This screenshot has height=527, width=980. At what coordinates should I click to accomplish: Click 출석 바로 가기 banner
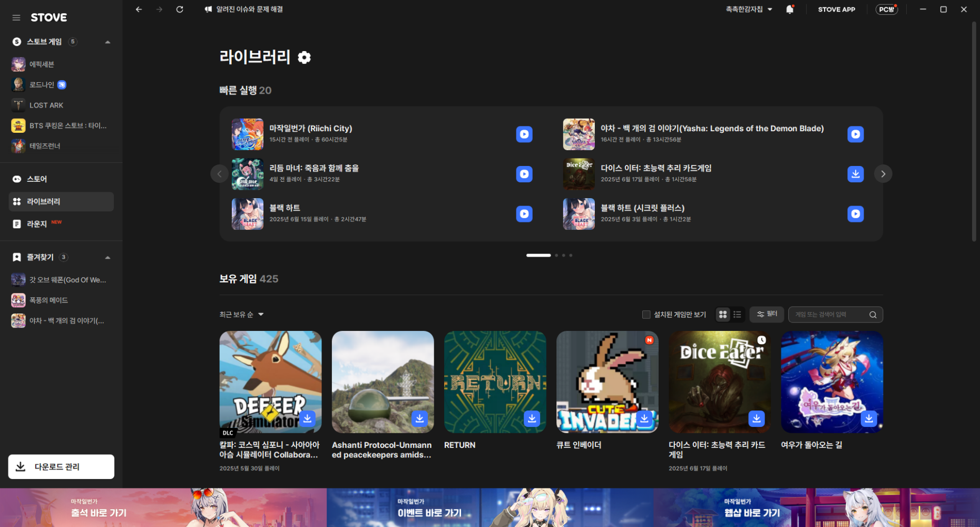click(x=163, y=508)
